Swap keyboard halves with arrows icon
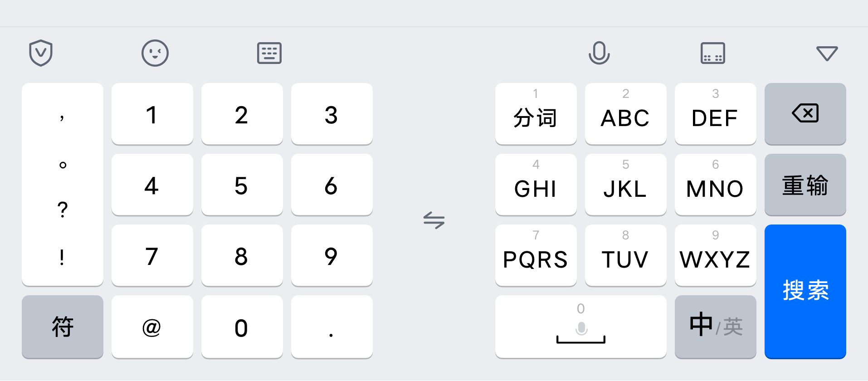Viewport: 868px width, 381px height. click(x=434, y=220)
